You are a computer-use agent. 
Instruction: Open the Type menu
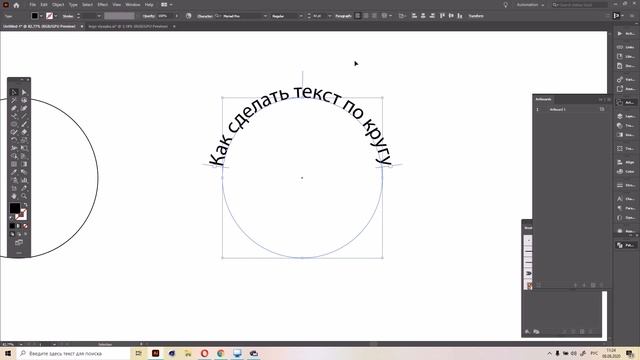[x=73, y=4]
